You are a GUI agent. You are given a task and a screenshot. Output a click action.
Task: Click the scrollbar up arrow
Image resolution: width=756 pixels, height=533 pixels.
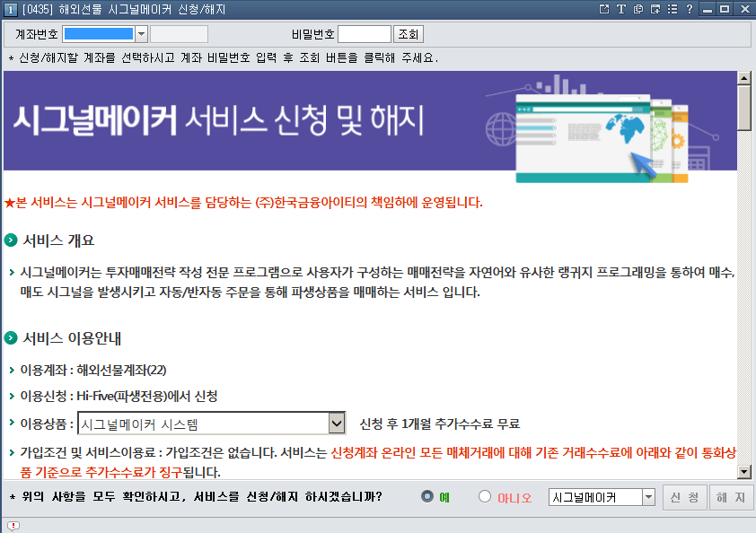tap(744, 77)
